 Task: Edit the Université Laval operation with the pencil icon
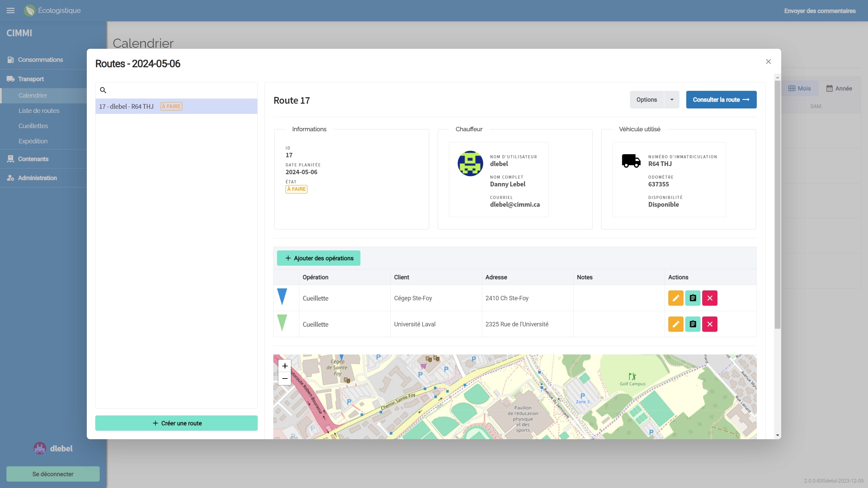pyautogui.click(x=675, y=324)
